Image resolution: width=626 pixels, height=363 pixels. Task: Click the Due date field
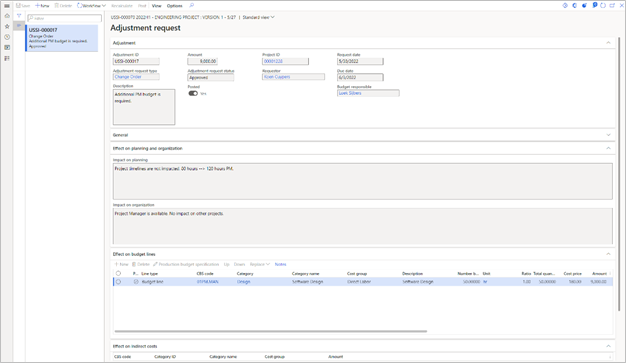[360, 77]
